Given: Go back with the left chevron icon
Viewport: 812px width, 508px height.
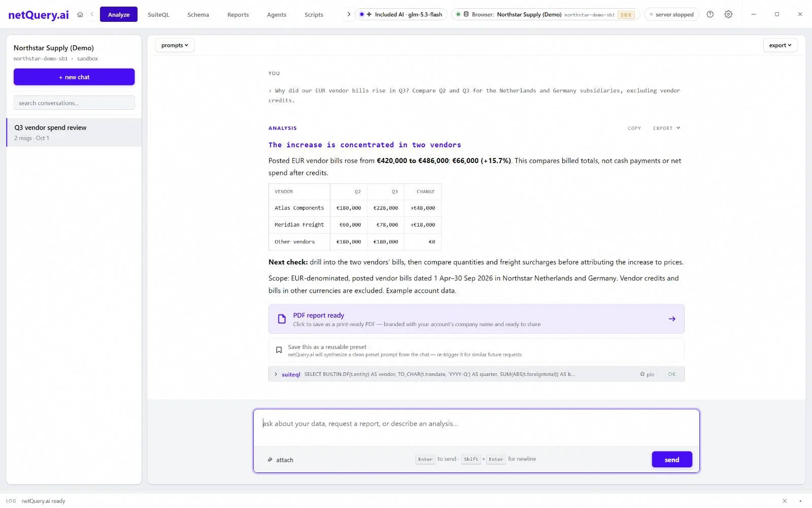Looking at the screenshot, I should pos(92,14).
